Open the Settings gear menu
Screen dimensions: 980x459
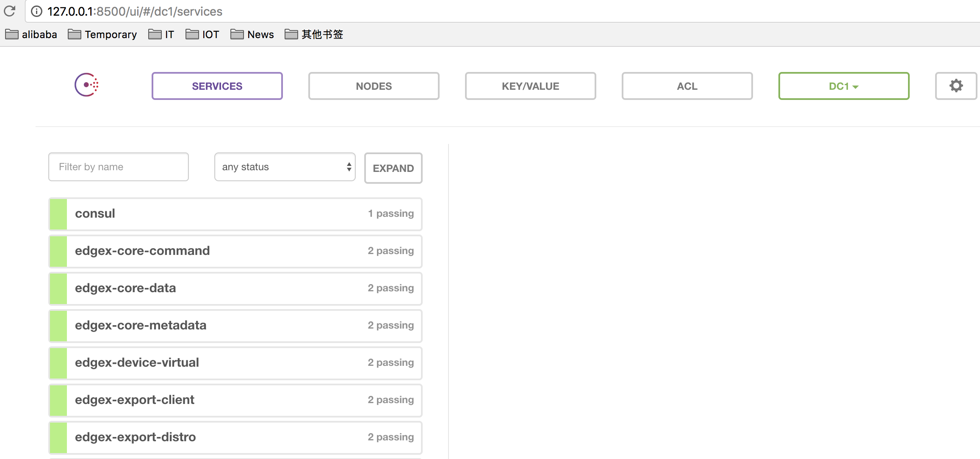(956, 86)
